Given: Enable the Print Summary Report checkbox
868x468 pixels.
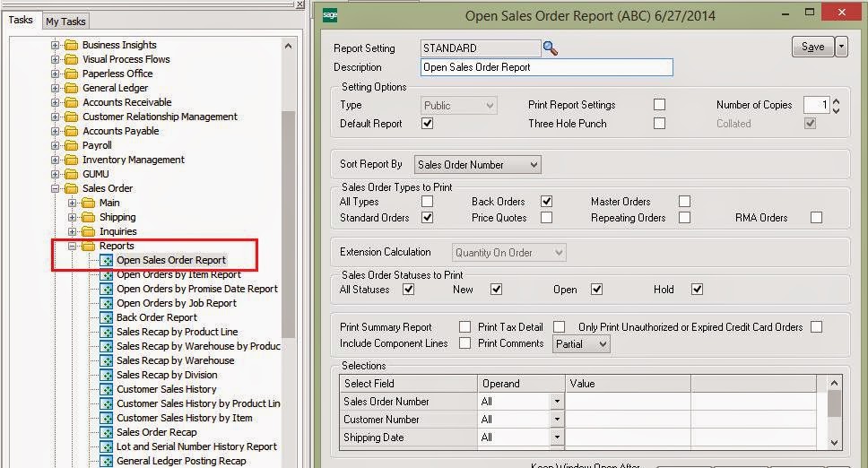Looking at the screenshot, I should click(465, 327).
